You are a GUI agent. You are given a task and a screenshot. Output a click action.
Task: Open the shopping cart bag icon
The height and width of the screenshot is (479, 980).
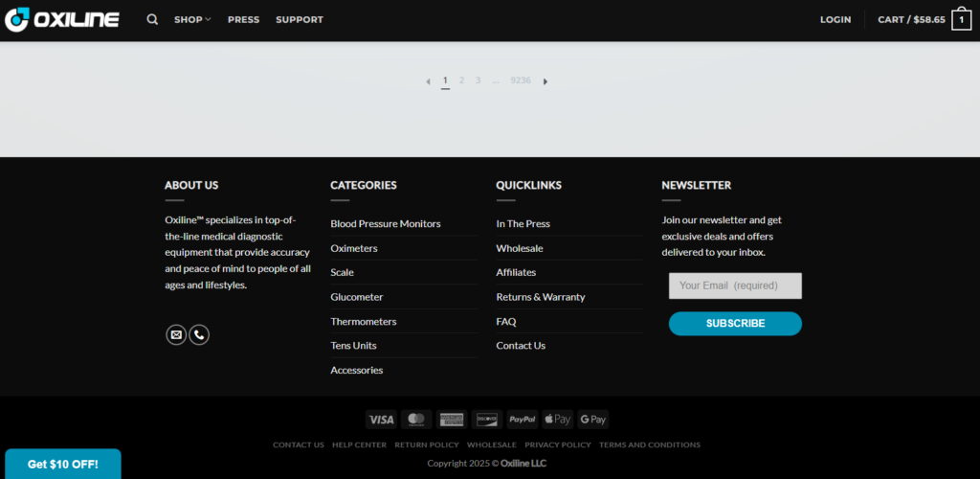[x=961, y=19]
